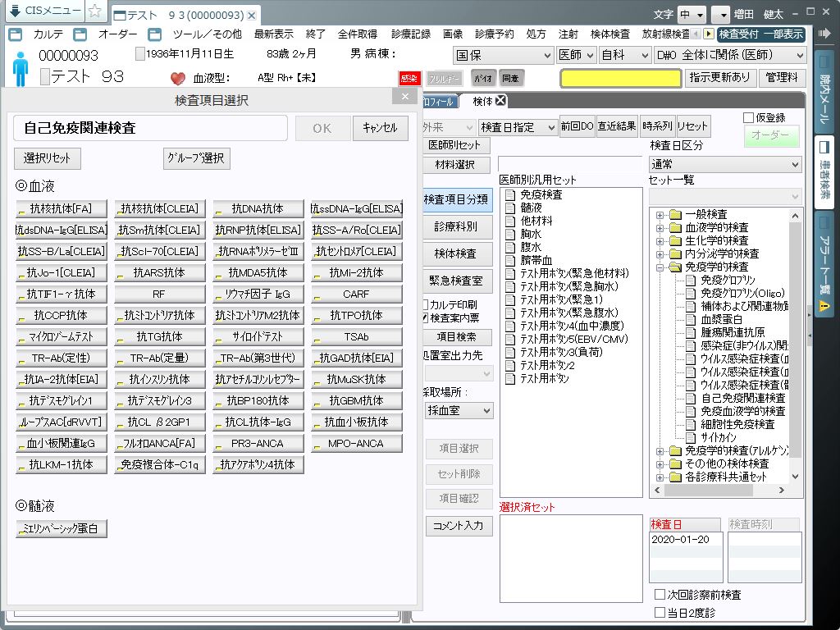This screenshot has height=630, width=840.
Task: Click the document icon beside 免疫検査
Action: tap(510, 194)
